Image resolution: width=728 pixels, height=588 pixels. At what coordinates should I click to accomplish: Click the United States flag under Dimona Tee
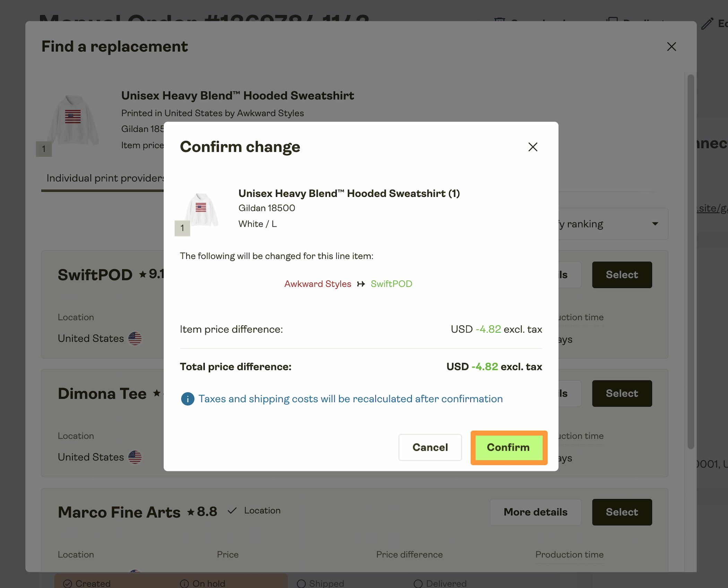[x=135, y=457]
